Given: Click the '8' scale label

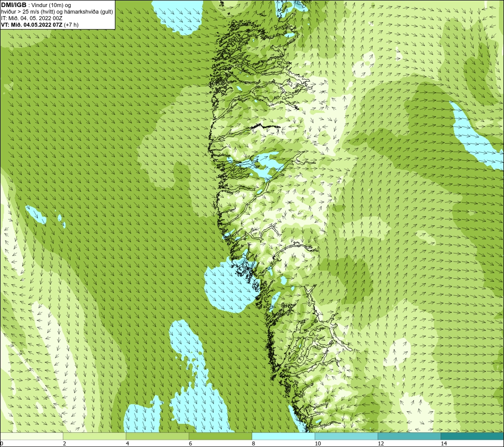Looking at the screenshot, I should [x=254, y=443].
